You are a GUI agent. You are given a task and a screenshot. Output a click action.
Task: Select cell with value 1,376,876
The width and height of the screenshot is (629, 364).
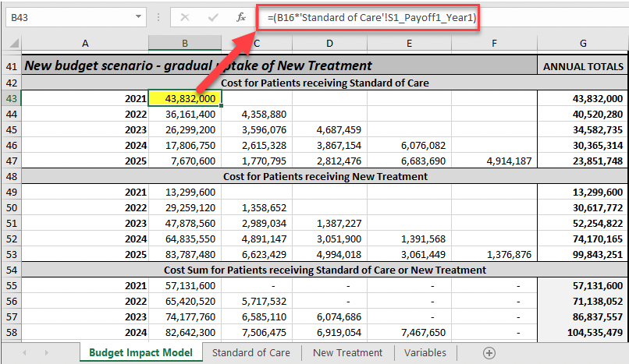click(494, 255)
